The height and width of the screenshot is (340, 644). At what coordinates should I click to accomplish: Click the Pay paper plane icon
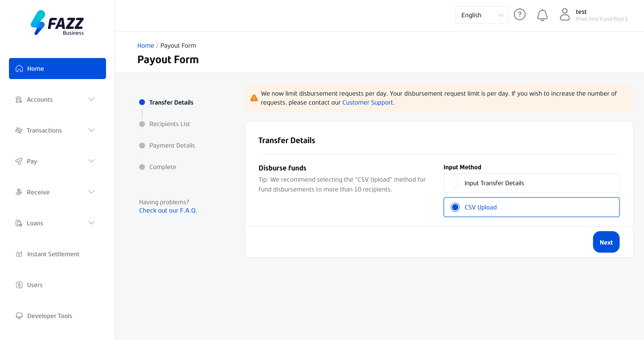point(19,161)
